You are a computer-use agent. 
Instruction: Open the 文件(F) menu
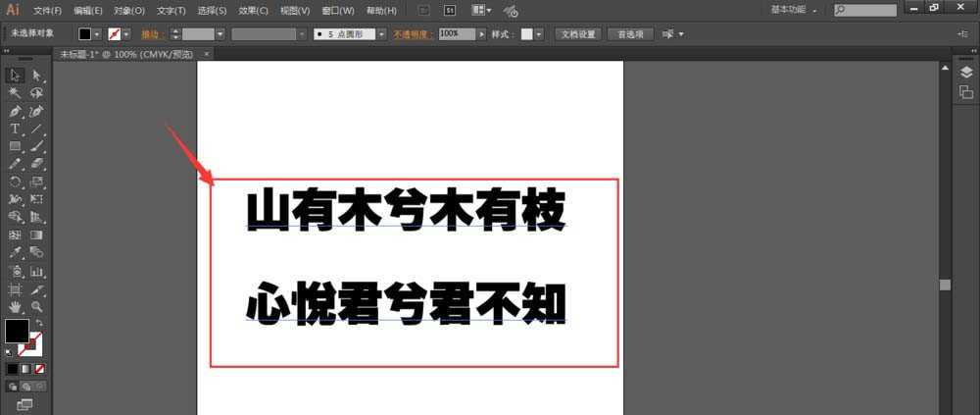[x=47, y=10]
